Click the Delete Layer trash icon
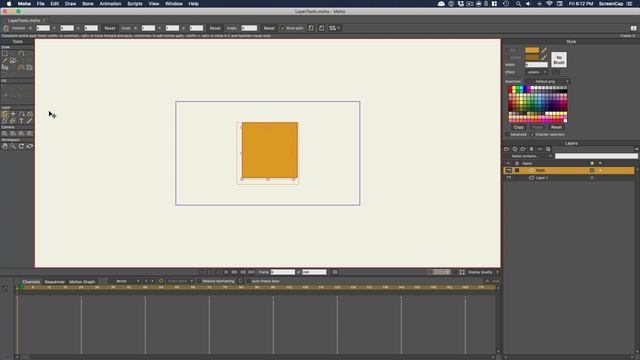Viewport: 640px width, 360px height. click(x=531, y=149)
